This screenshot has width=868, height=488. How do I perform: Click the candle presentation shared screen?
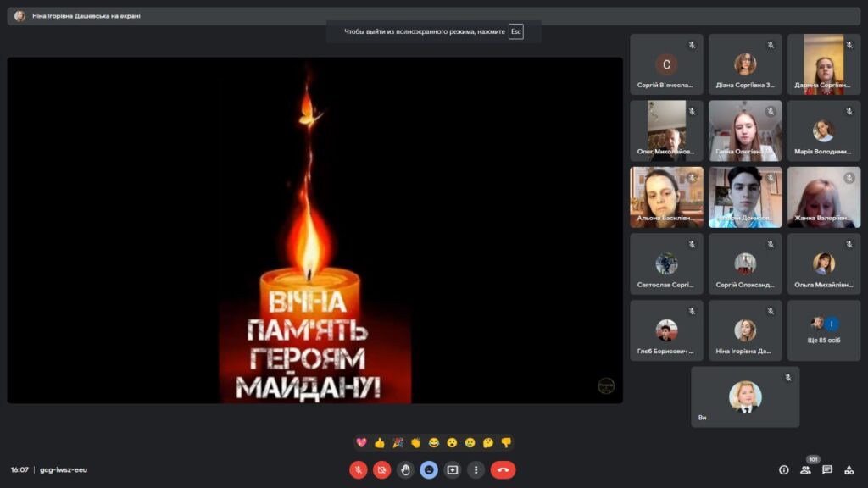click(x=314, y=230)
